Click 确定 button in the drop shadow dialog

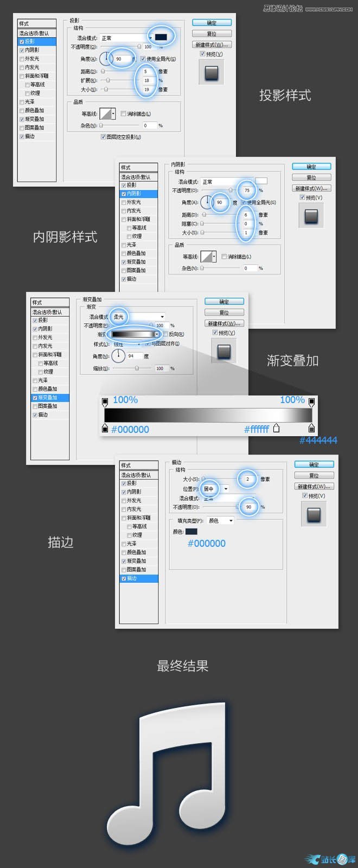tap(212, 23)
